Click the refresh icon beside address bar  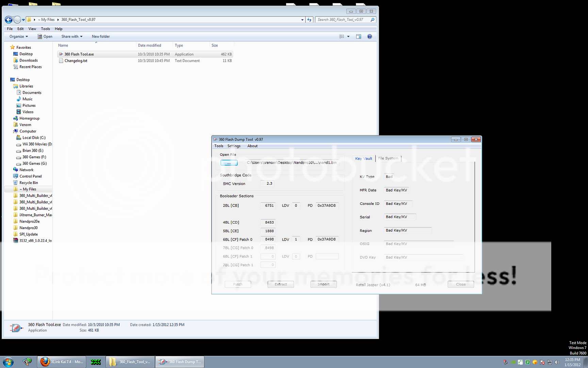(309, 20)
